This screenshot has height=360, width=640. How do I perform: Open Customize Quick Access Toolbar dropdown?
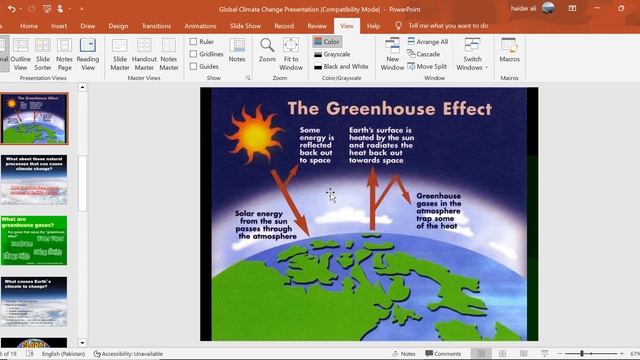pos(82,9)
